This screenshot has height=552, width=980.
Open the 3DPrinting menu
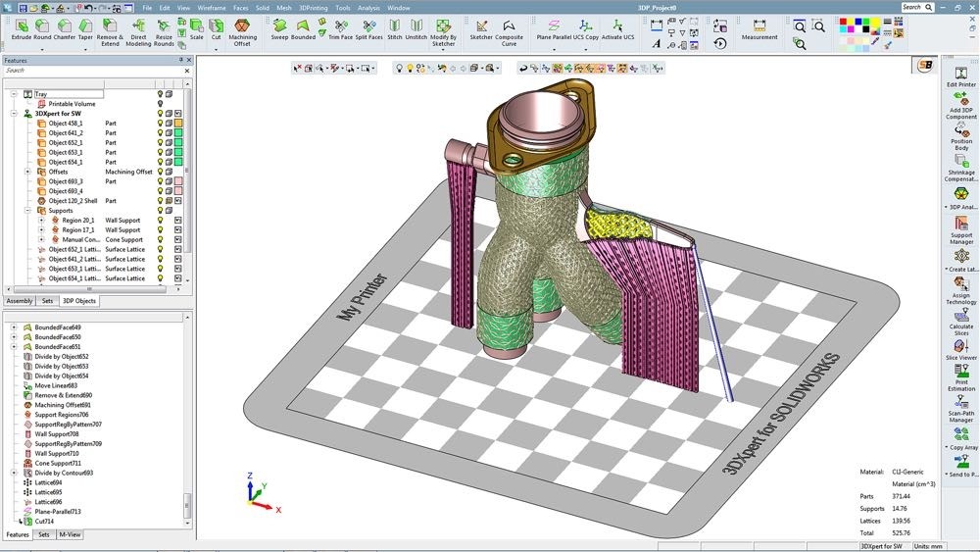point(313,8)
